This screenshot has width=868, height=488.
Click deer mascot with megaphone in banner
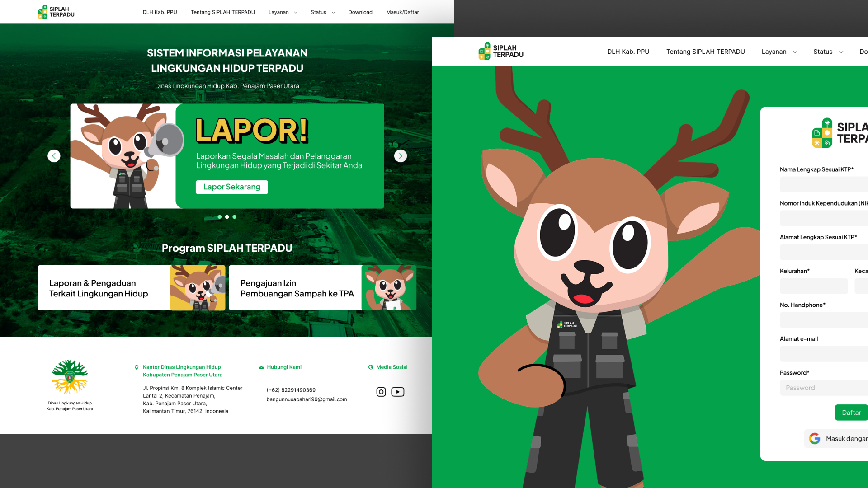127,156
